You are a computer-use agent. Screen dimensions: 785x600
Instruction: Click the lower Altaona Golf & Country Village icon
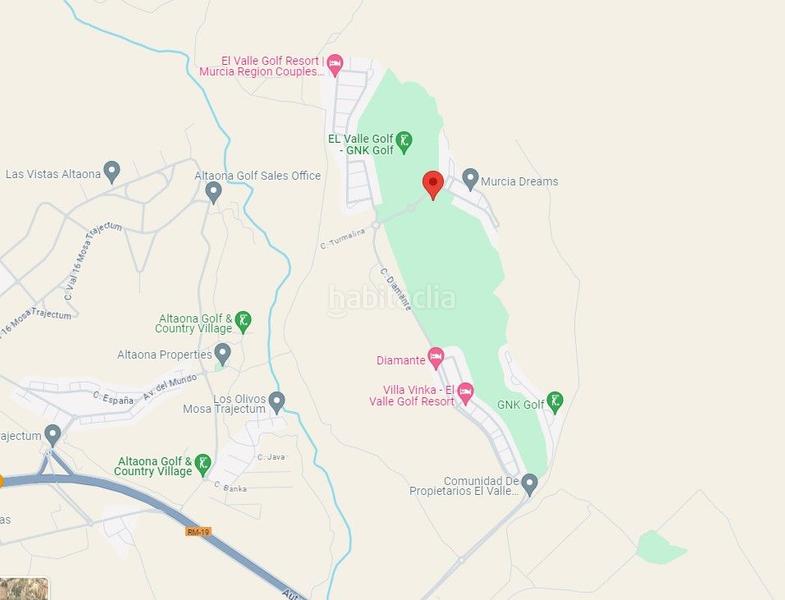click(202, 465)
